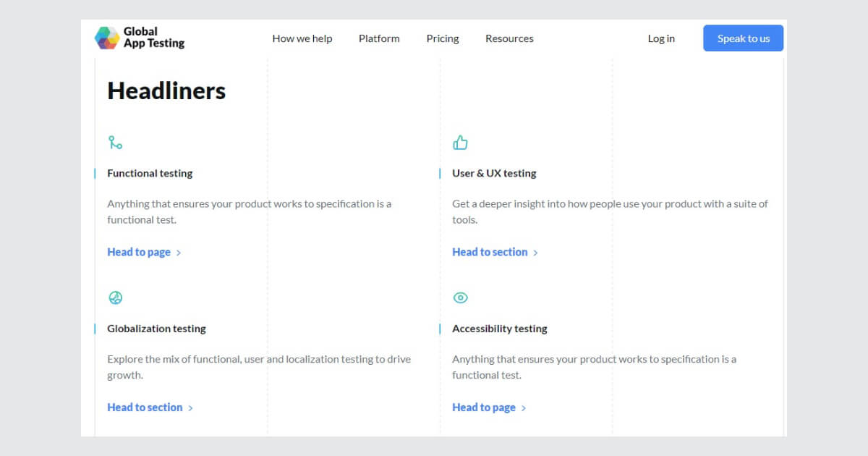Click the chevron arrow after Functional testing's Head to page
This screenshot has width=868, height=456.
click(179, 253)
